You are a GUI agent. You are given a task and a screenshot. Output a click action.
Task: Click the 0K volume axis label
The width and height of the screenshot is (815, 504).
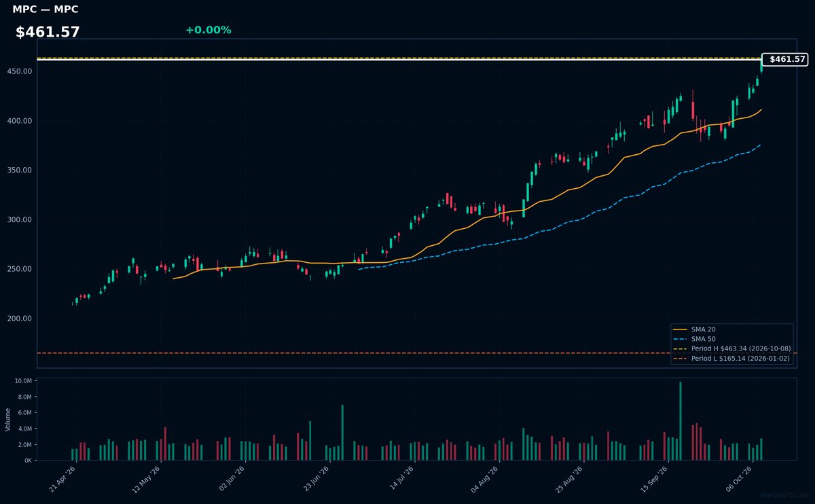pyautogui.click(x=28, y=461)
